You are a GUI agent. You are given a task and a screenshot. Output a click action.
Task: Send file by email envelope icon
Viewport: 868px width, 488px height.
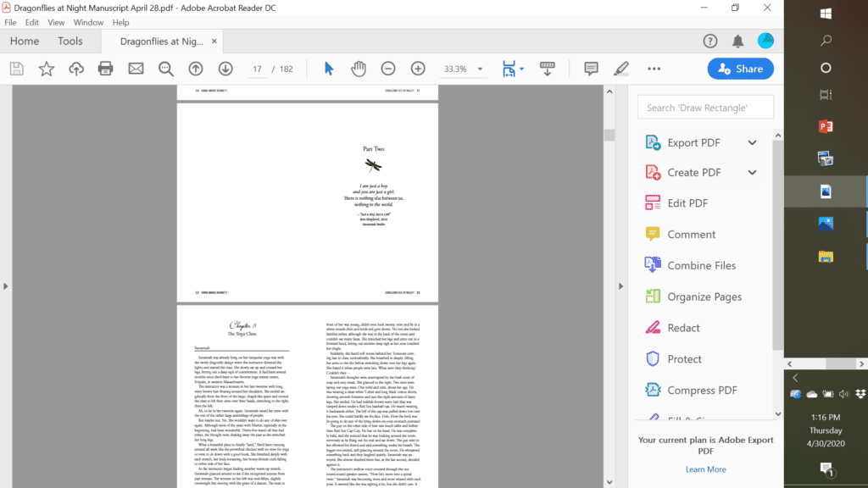tap(136, 69)
